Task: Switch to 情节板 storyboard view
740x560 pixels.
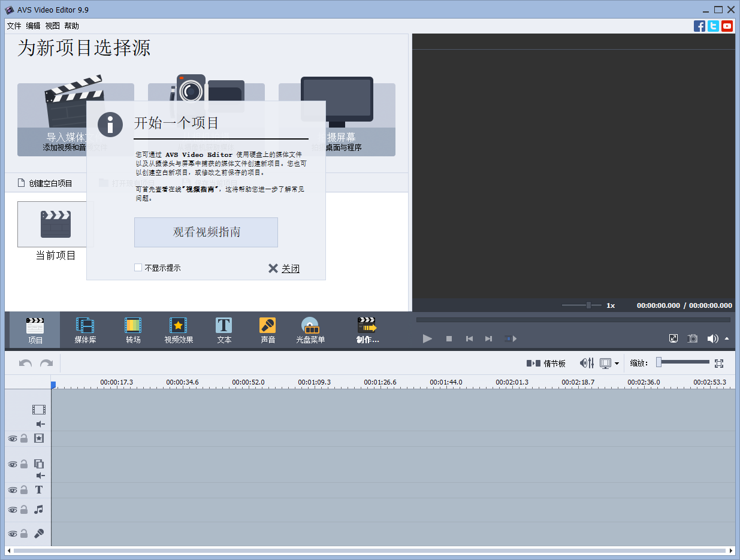Action: coord(546,363)
